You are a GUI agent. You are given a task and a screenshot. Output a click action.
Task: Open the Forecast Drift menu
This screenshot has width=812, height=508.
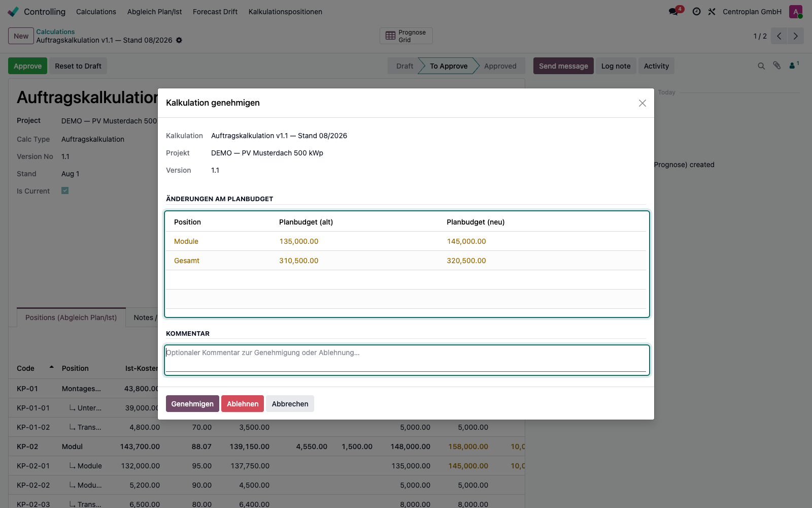point(215,12)
